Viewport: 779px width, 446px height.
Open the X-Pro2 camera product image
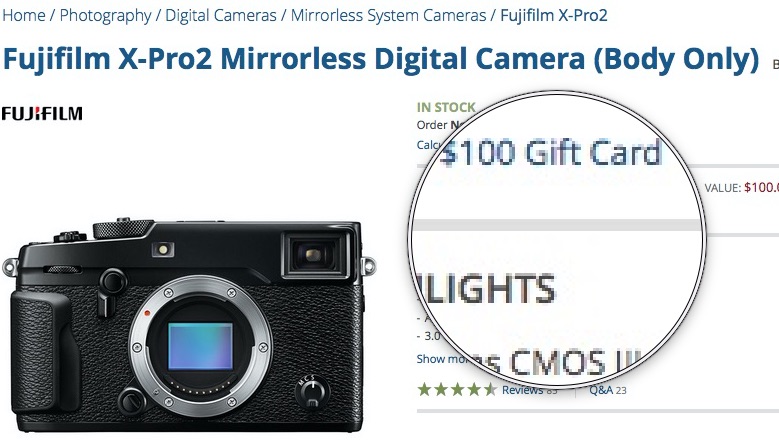point(189,325)
